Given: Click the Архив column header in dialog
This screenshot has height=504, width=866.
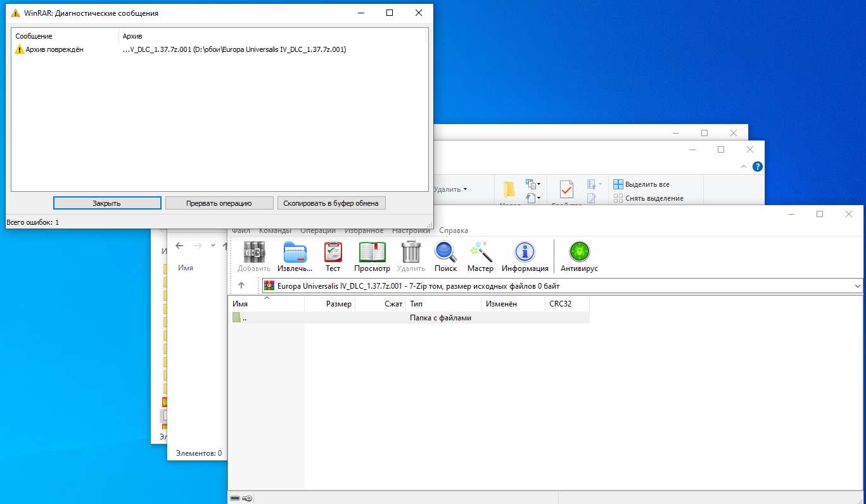Looking at the screenshot, I should click(272, 36).
